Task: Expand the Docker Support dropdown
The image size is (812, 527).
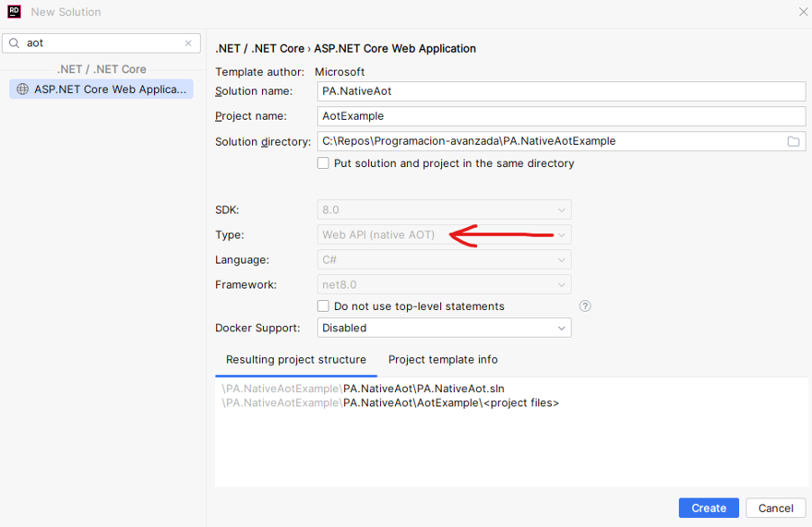Action: (x=445, y=328)
